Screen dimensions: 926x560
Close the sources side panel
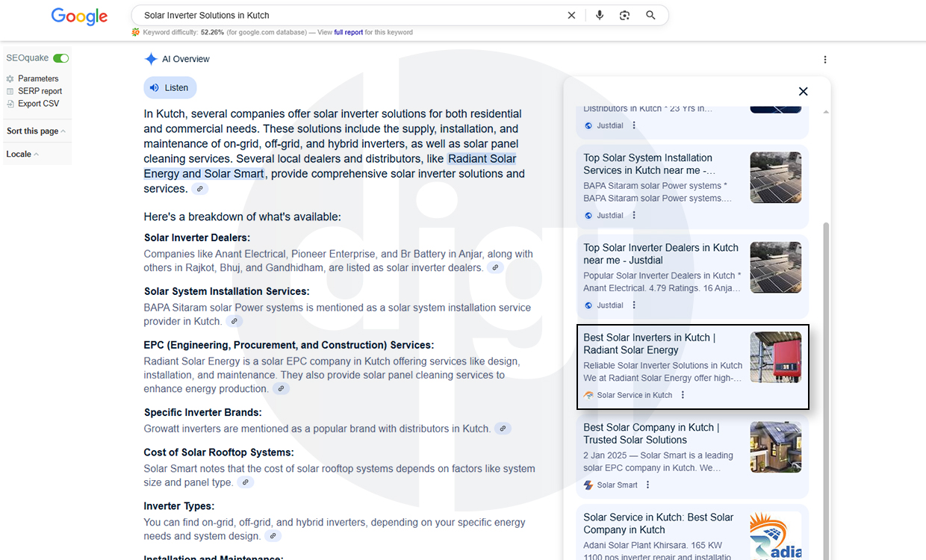[803, 91]
